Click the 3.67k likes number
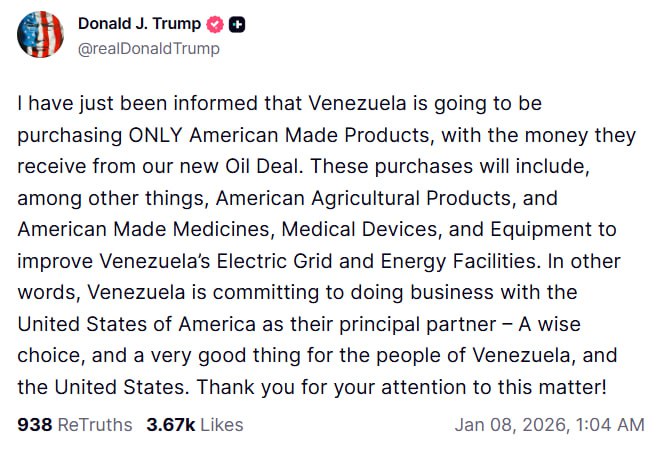 [x=168, y=425]
